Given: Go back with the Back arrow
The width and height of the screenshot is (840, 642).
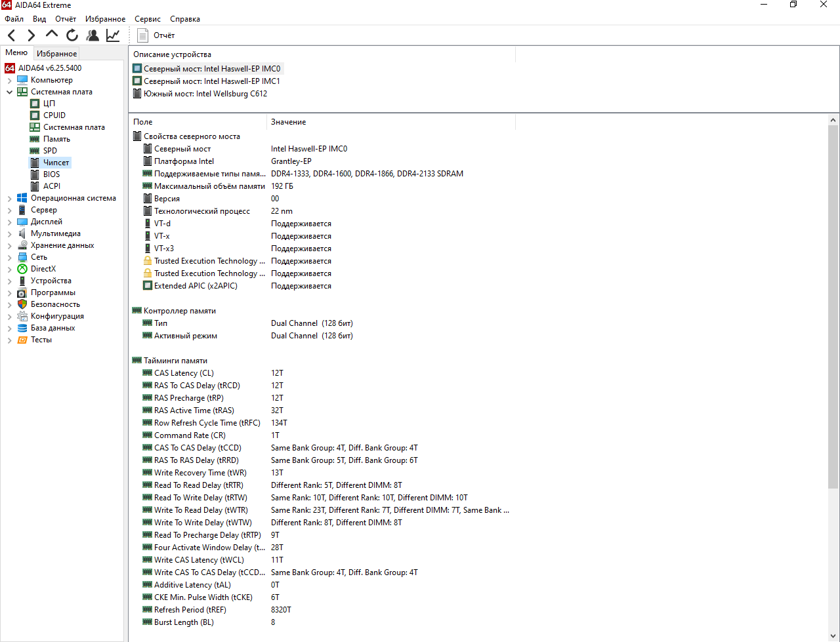Looking at the screenshot, I should [x=12, y=35].
